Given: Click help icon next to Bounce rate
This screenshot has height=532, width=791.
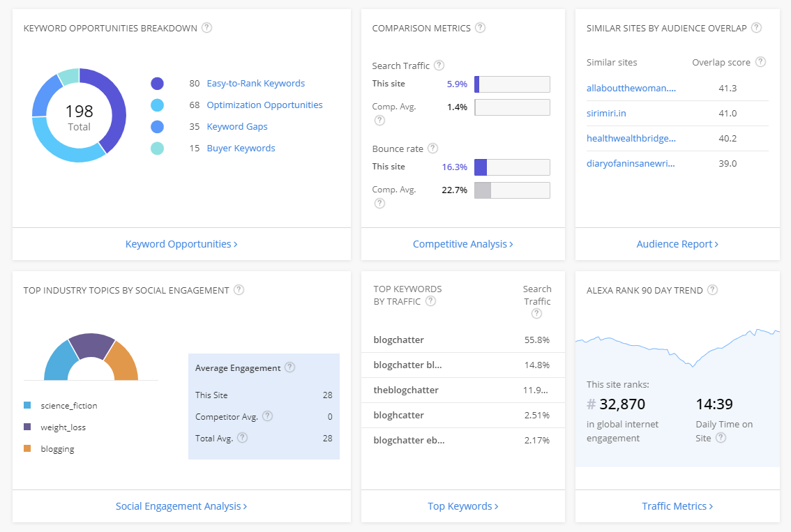Looking at the screenshot, I should (432, 149).
